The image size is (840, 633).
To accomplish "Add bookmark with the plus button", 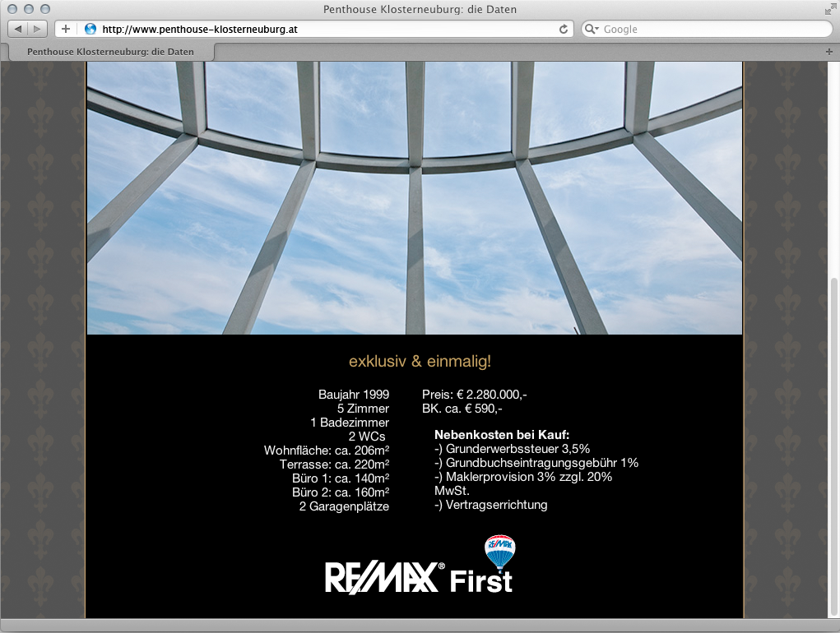I will coord(65,29).
